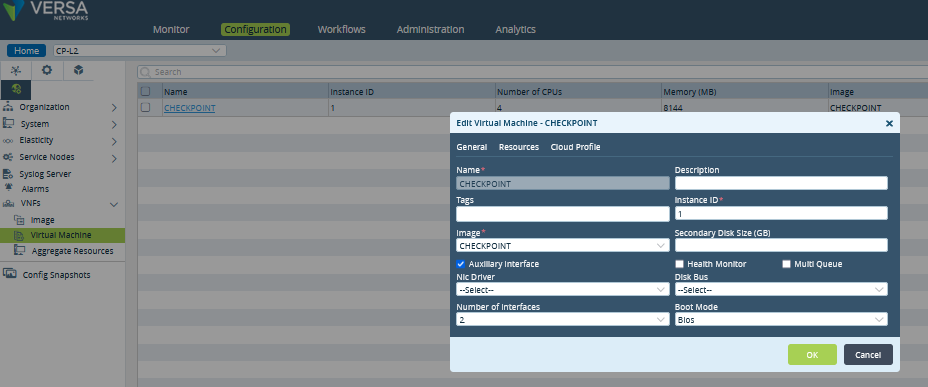Screen dimensions: 928x387
Task: Collapse the VNFs section chevron
Action: click(x=114, y=204)
